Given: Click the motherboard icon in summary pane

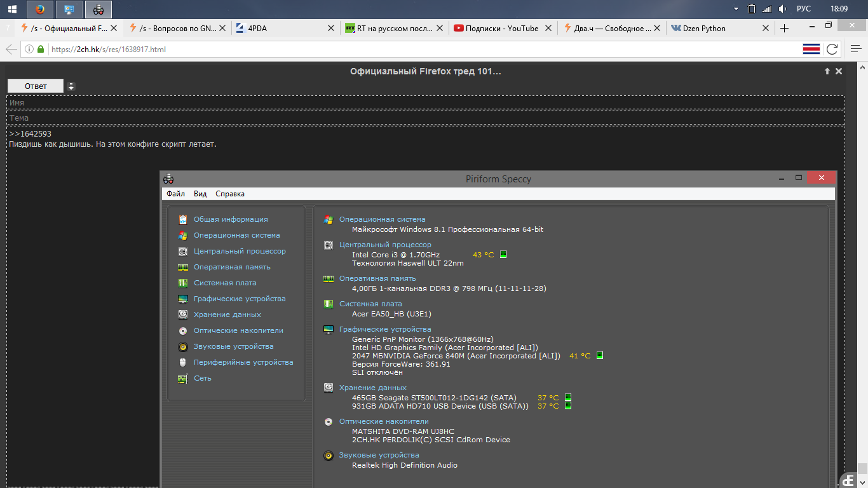Looking at the screenshot, I should click(x=329, y=304).
